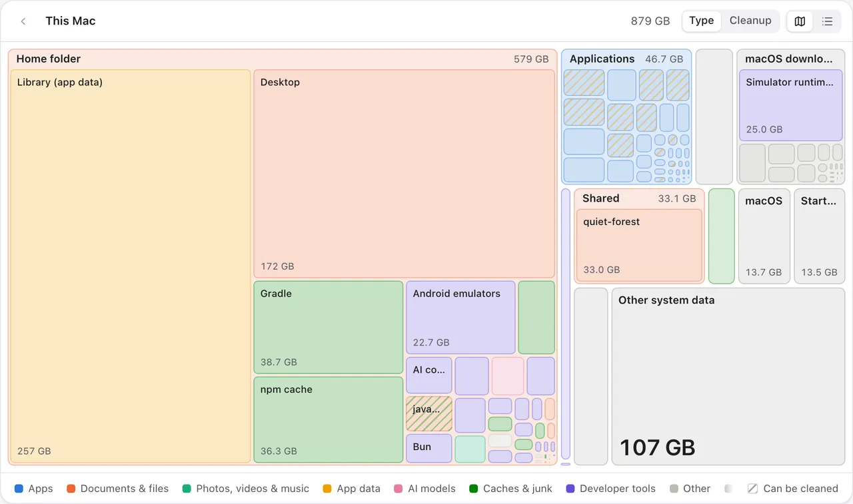Switch to the list view icon
This screenshot has width=853, height=504.
827,21
